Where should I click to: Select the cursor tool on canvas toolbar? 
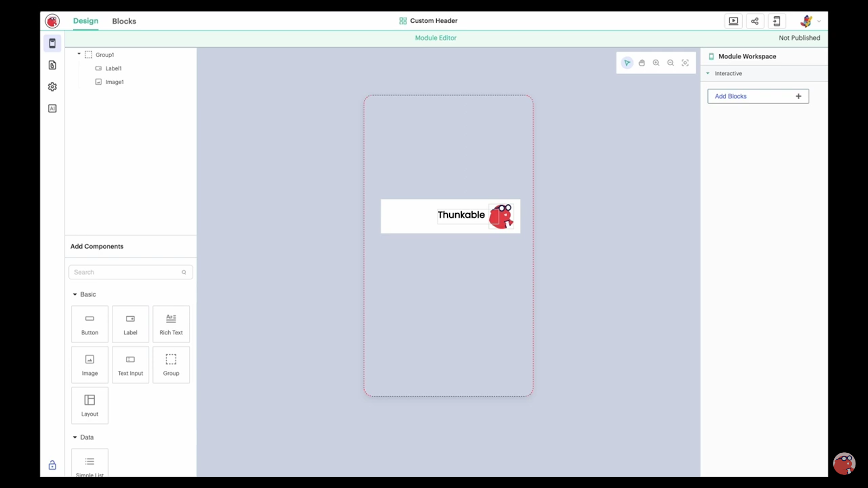click(x=627, y=62)
